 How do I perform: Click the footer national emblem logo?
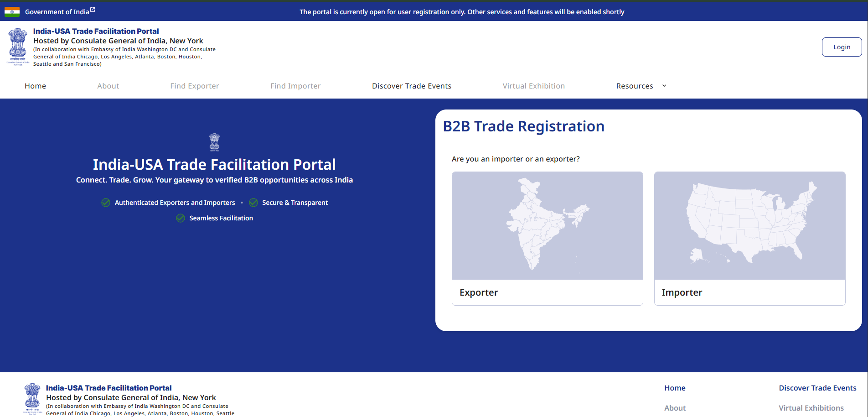point(32,399)
